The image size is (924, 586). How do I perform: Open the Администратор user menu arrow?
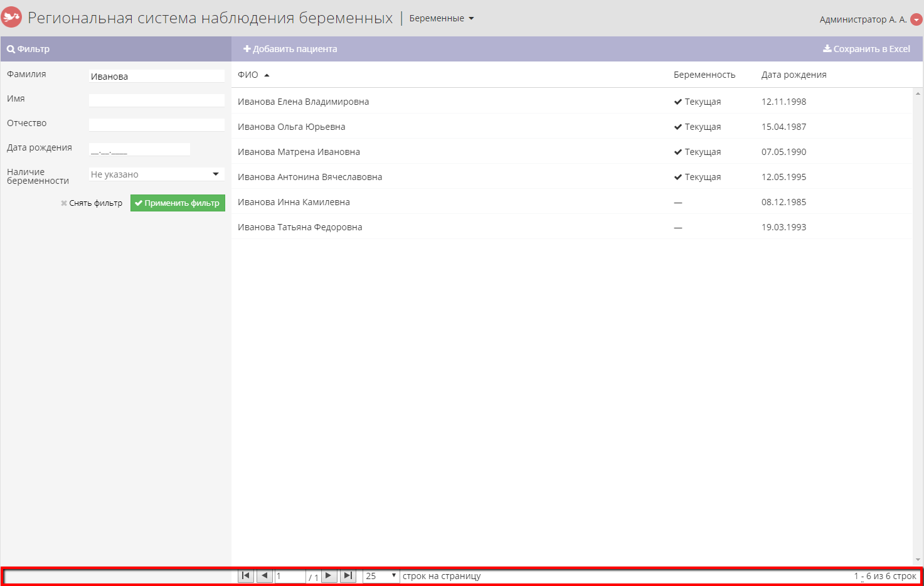point(916,20)
